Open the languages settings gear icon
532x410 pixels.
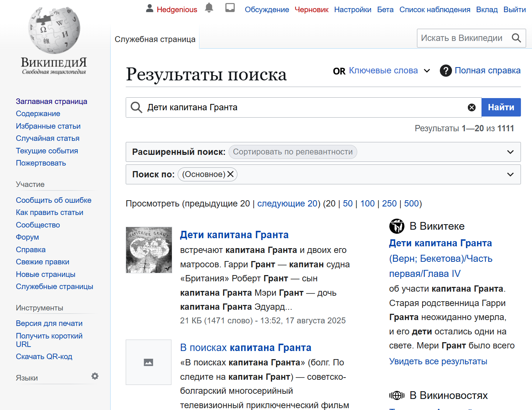click(95, 376)
